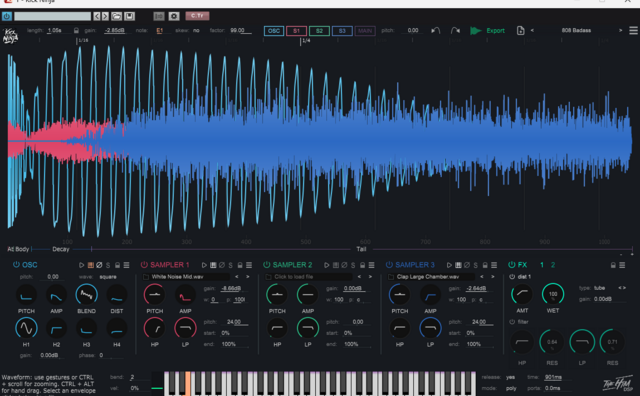Open the main hamburger menu at top right

[x=633, y=31]
